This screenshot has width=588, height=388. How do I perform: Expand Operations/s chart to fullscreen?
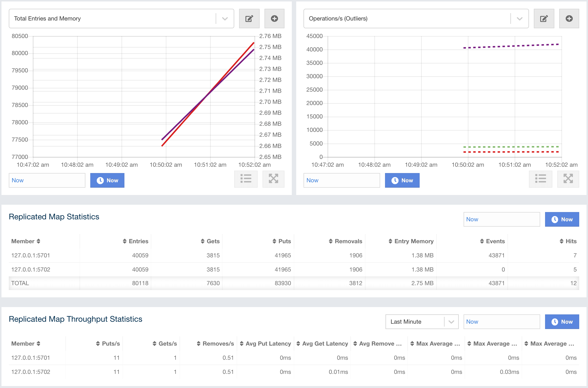[568, 179]
